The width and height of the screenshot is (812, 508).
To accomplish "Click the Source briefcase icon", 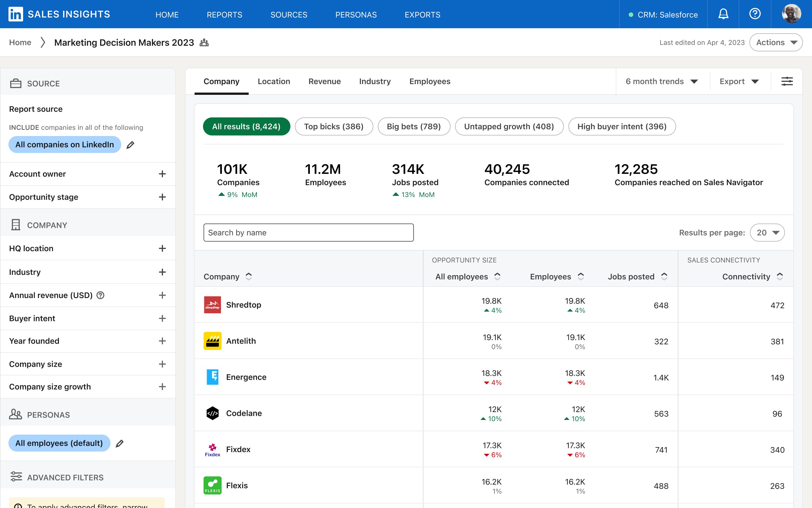I will tap(16, 83).
